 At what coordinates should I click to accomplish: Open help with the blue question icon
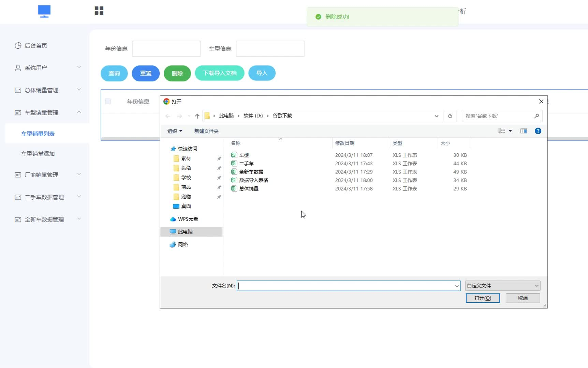538,131
